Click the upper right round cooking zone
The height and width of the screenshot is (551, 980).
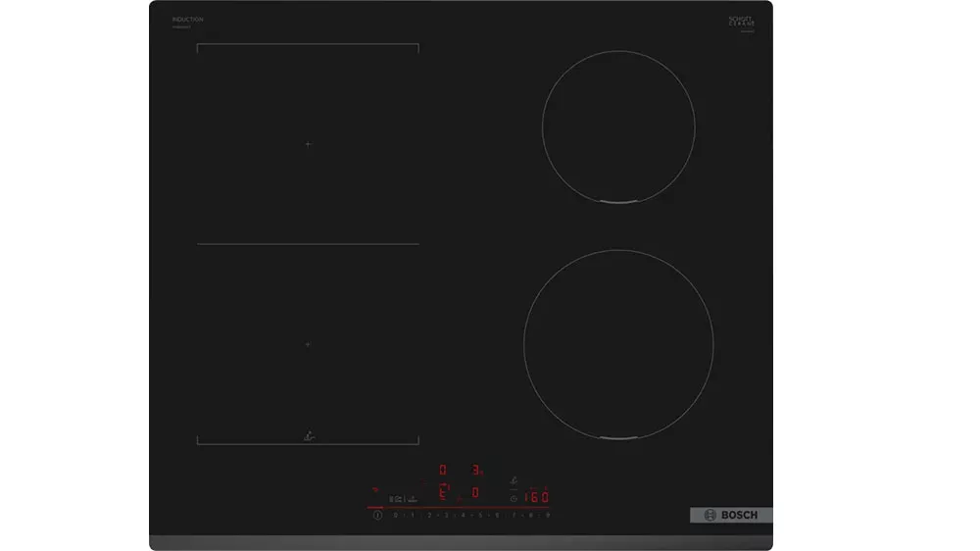point(618,126)
